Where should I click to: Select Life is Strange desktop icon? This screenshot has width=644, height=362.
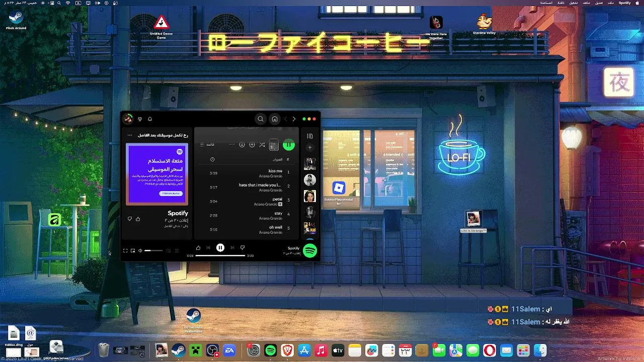(x=473, y=222)
